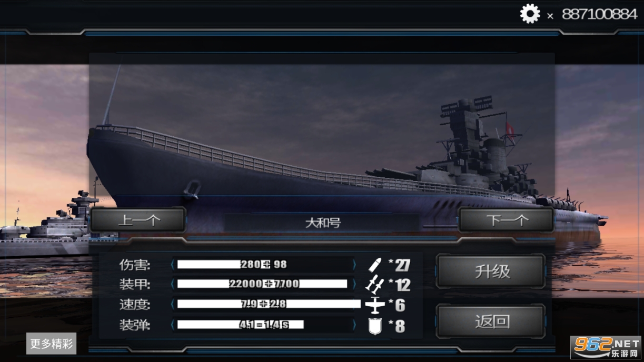Select the shield defense icon
This screenshot has height=362, width=644.
coord(375,326)
